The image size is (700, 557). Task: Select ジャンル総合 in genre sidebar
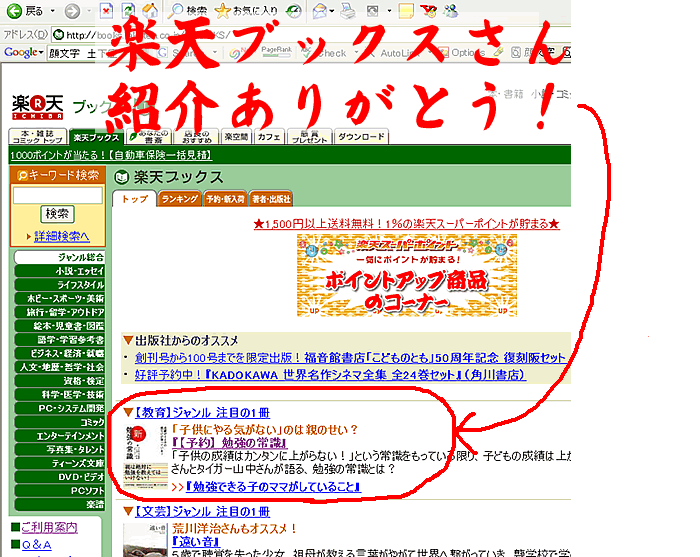point(59,257)
